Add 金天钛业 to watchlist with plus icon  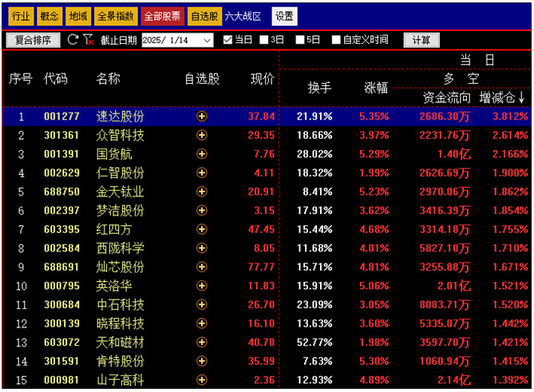pos(202,192)
